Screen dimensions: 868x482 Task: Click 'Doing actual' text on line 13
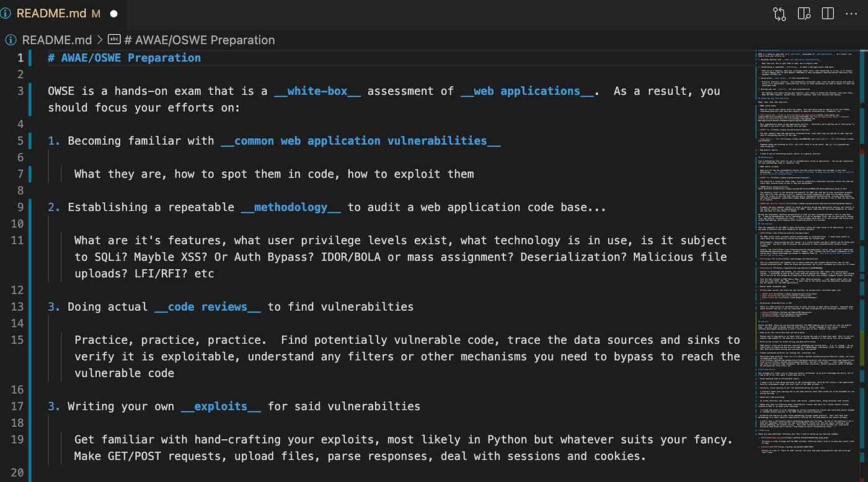107,306
